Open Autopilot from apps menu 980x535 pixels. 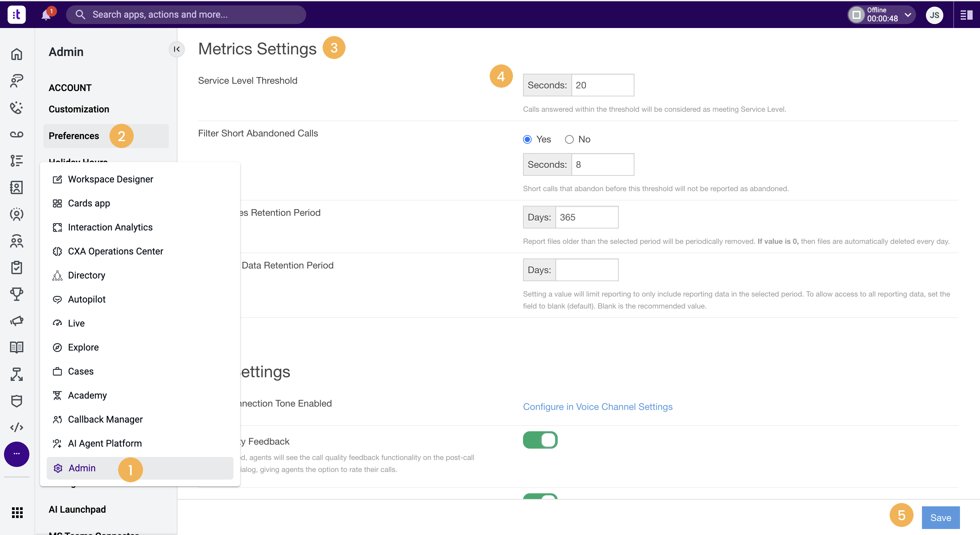(x=140, y=299)
